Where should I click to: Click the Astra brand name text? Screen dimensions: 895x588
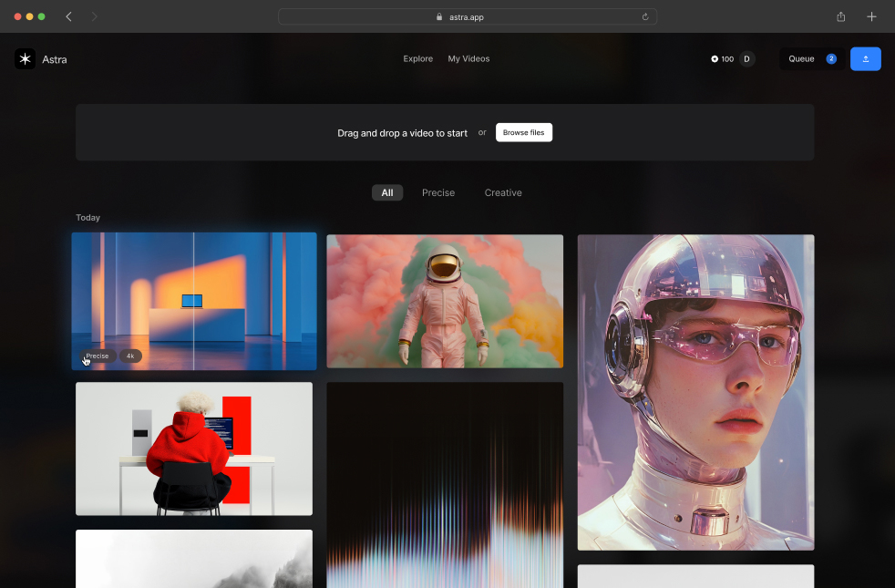pyautogui.click(x=54, y=59)
